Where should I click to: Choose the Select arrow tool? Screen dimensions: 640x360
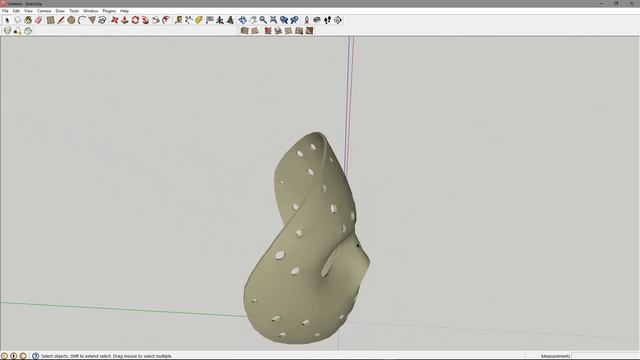pyautogui.click(x=7, y=20)
